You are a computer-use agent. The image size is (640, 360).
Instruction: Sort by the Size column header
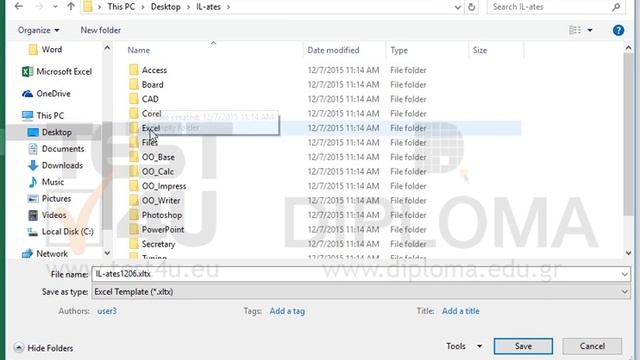click(480, 50)
